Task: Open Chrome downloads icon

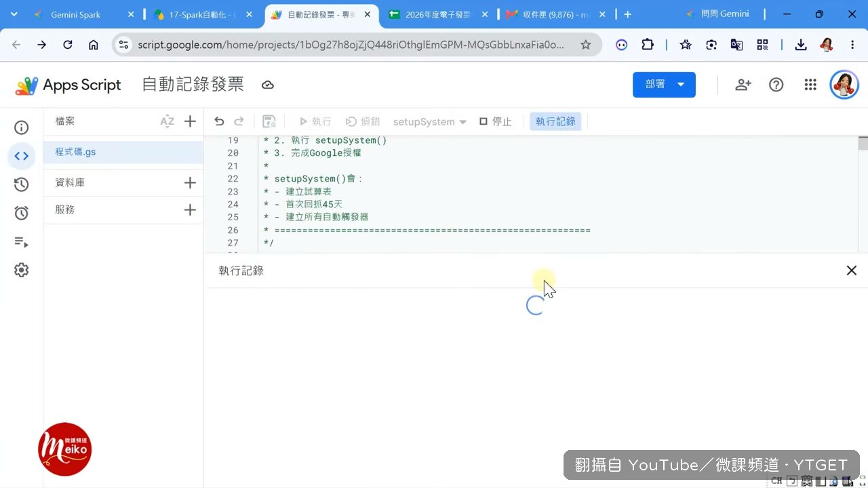Action: pos(801,45)
